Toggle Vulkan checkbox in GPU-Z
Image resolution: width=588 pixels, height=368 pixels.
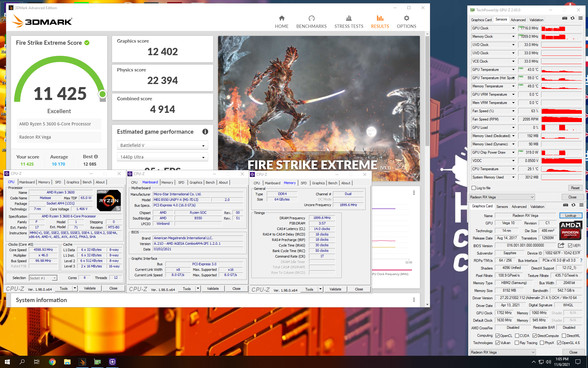[x=498, y=343]
